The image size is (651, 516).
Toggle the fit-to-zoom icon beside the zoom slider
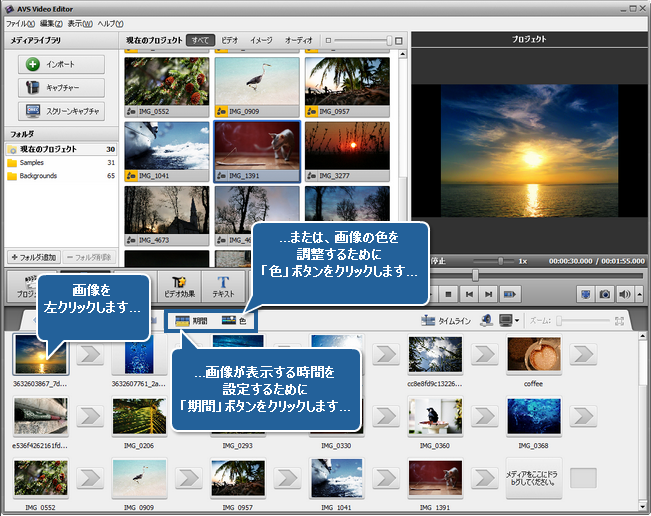click(x=620, y=322)
